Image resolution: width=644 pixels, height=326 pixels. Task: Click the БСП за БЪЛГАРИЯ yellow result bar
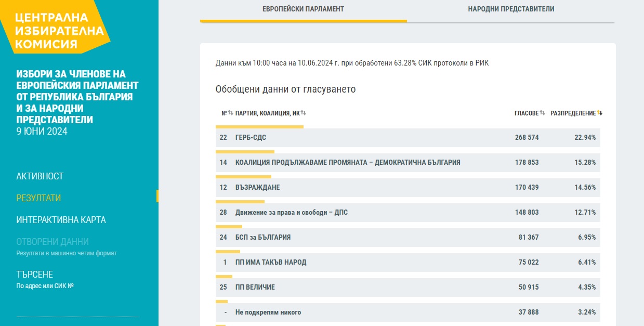pyautogui.click(x=229, y=227)
